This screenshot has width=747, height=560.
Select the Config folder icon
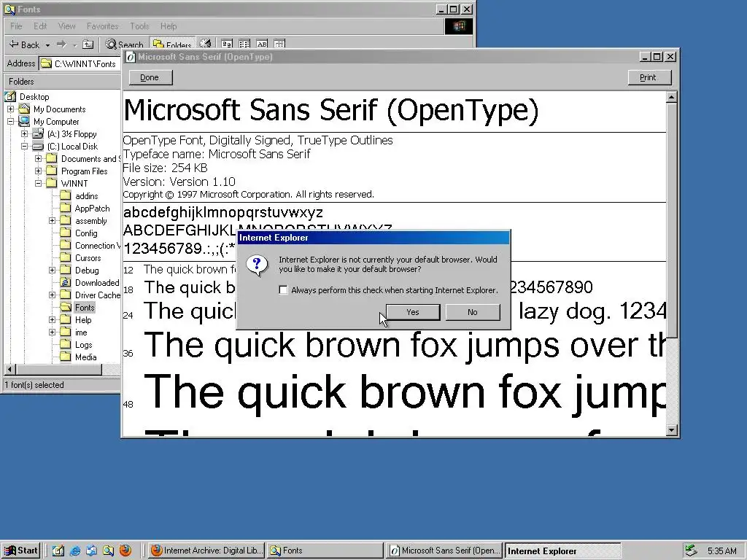coord(66,233)
